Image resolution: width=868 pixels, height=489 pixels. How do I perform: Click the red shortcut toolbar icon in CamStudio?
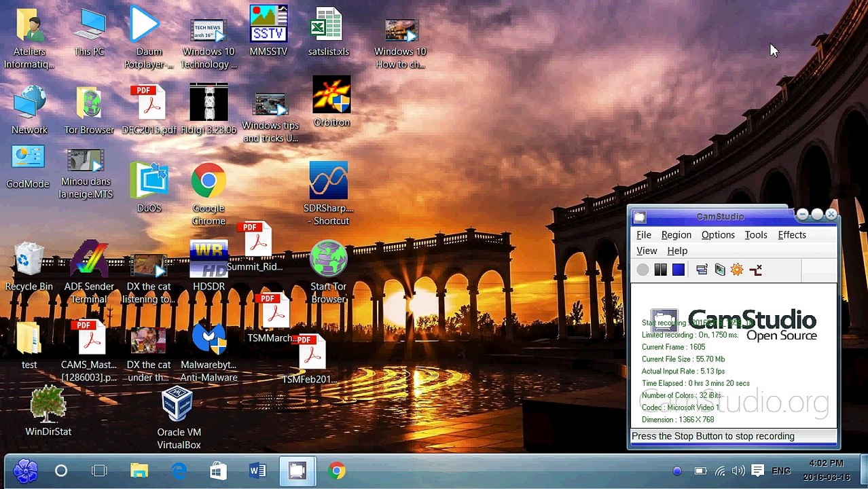[x=755, y=270]
